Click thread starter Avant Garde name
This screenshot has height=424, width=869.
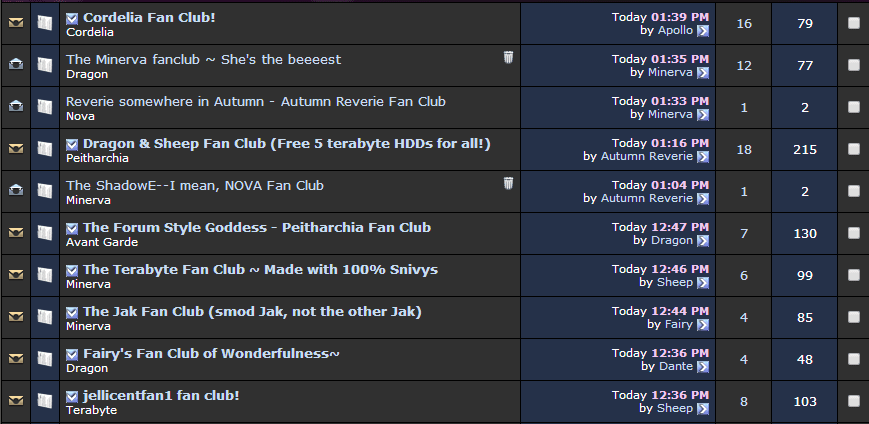coord(102,242)
